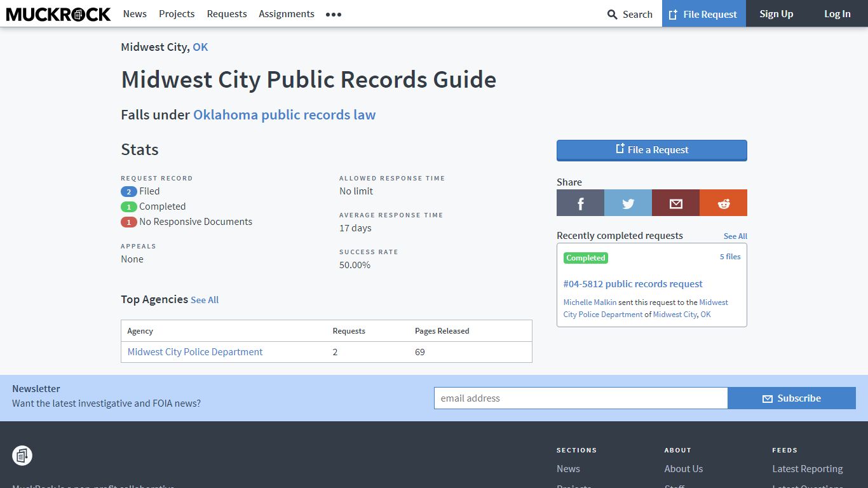Open the Requests menu item
The image size is (868, 488).
[x=227, y=14]
